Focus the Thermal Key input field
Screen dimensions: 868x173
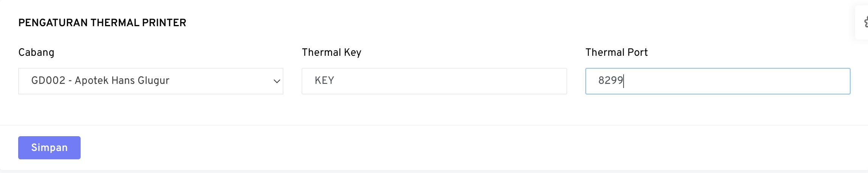pyautogui.click(x=434, y=81)
